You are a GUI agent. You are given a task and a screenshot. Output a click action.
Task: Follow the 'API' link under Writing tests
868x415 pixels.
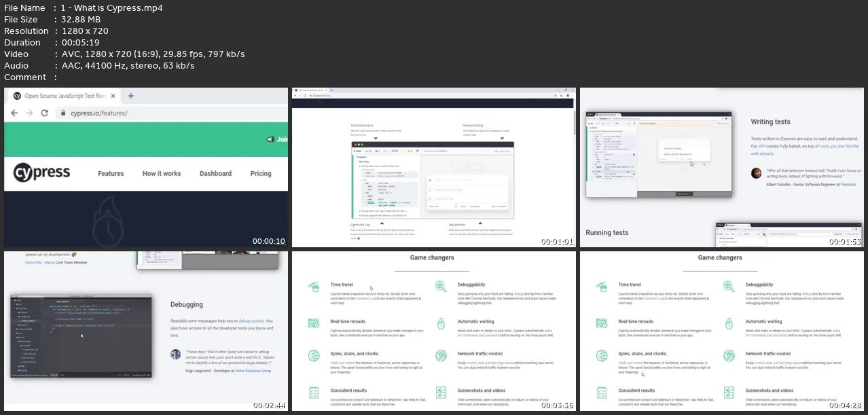pyautogui.click(x=763, y=146)
